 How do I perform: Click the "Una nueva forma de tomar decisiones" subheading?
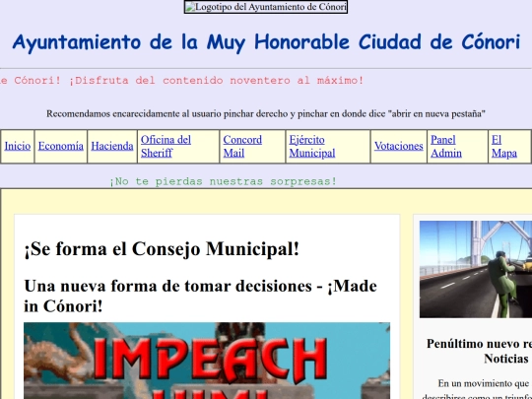click(x=200, y=296)
